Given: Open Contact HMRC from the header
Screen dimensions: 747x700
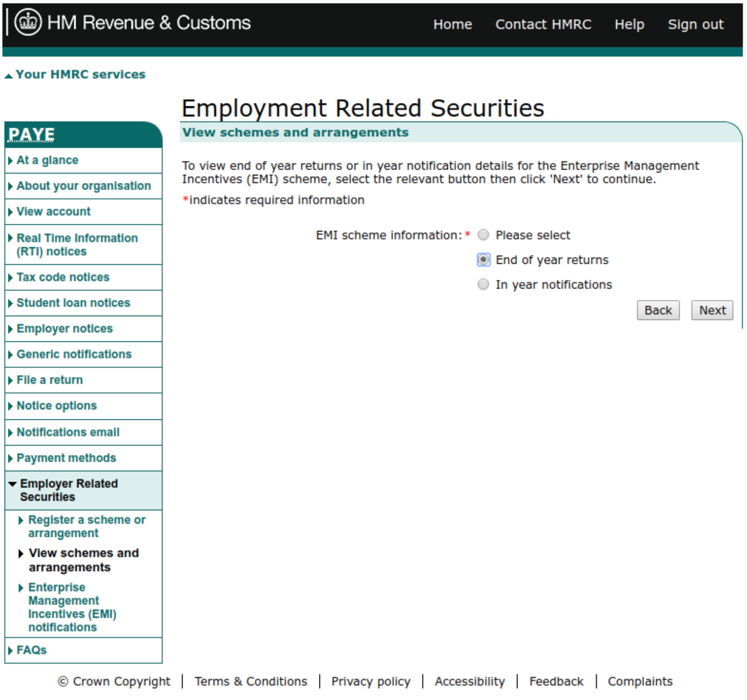Looking at the screenshot, I should click(x=543, y=24).
